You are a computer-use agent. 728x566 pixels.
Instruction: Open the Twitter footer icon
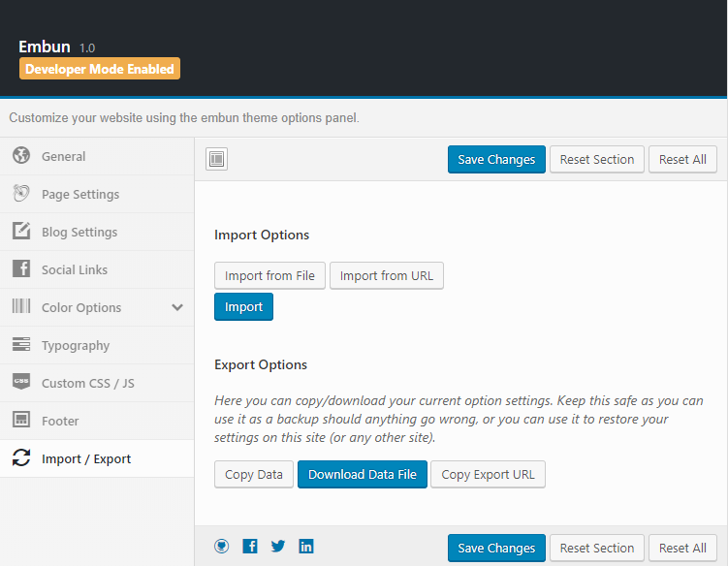click(278, 546)
